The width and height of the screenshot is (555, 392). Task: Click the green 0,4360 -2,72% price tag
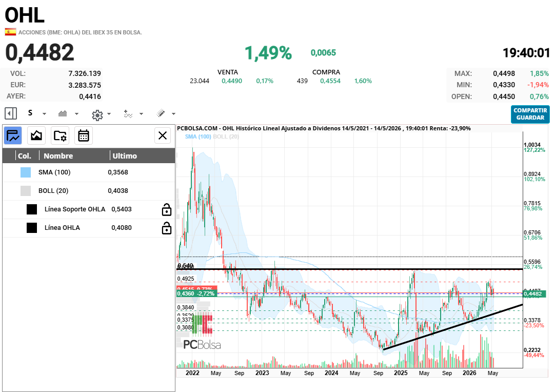[x=196, y=293]
